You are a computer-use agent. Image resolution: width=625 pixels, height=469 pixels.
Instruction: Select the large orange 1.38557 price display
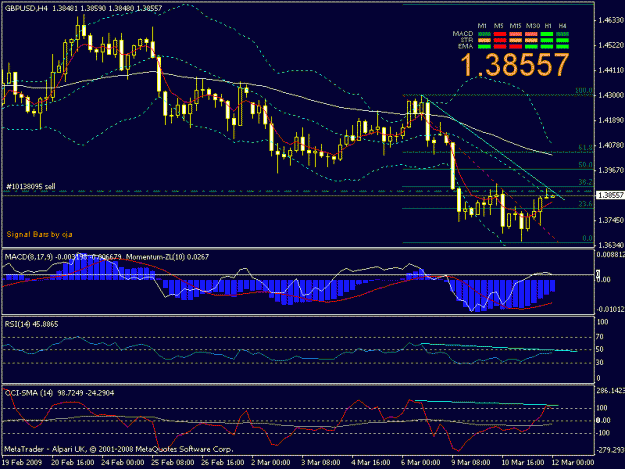[x=514, y=65]
